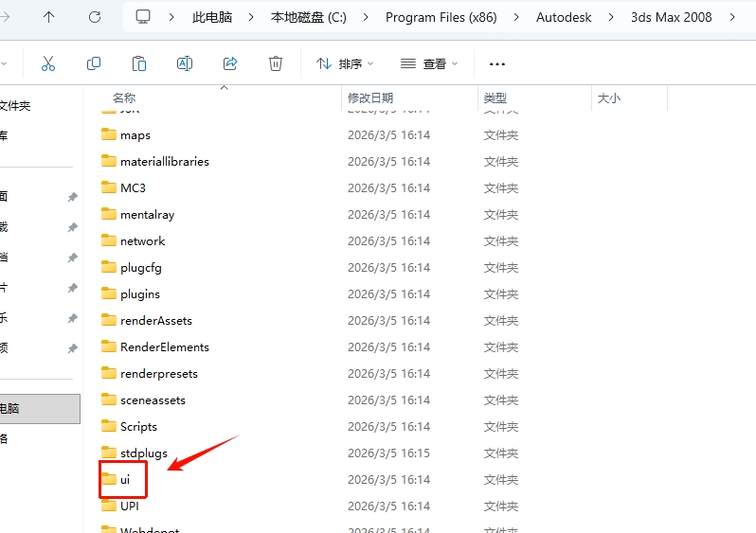Open the 排序 sort dropdown

click(345, 63)
